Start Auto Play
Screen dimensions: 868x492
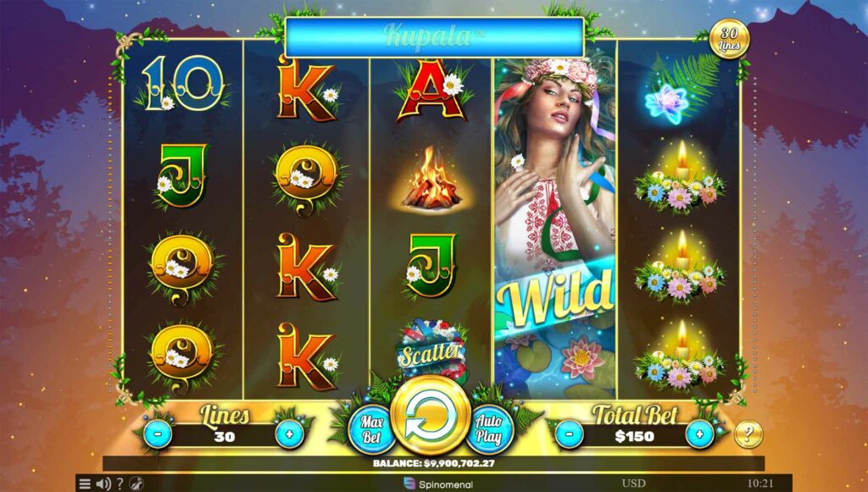click(489, 429)
